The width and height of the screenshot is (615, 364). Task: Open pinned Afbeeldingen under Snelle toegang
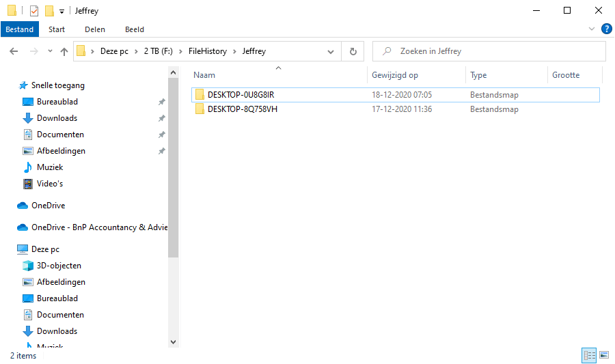61,151
